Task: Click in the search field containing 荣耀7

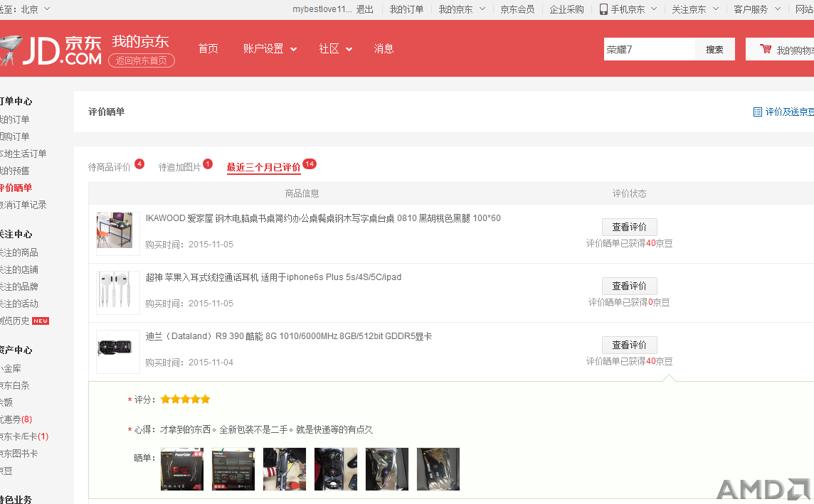Action: 650,49
